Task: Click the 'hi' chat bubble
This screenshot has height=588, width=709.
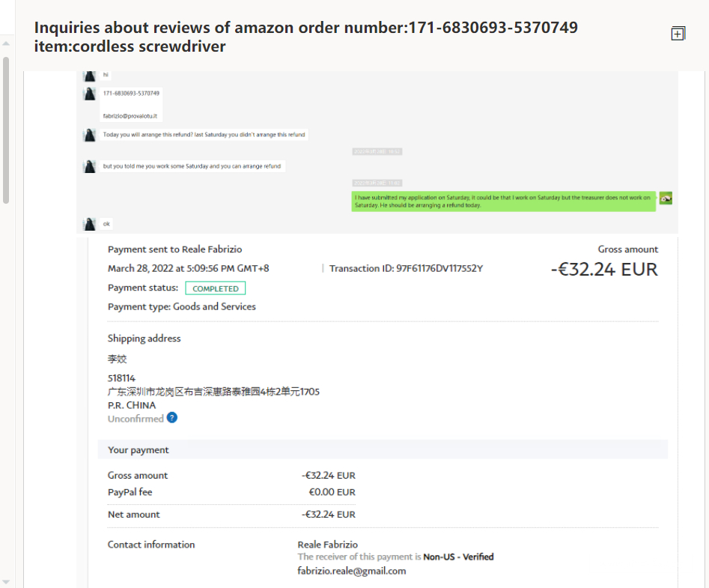Action: (106, 75)
